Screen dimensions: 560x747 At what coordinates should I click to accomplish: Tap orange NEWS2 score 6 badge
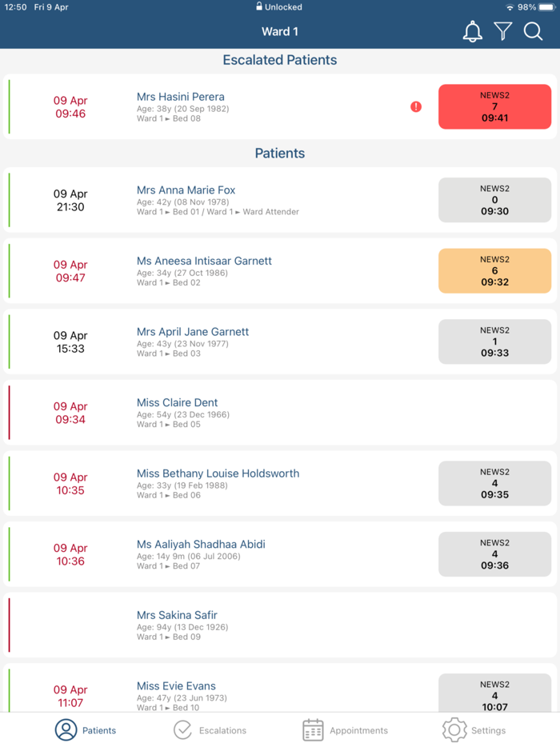point(494,271)
